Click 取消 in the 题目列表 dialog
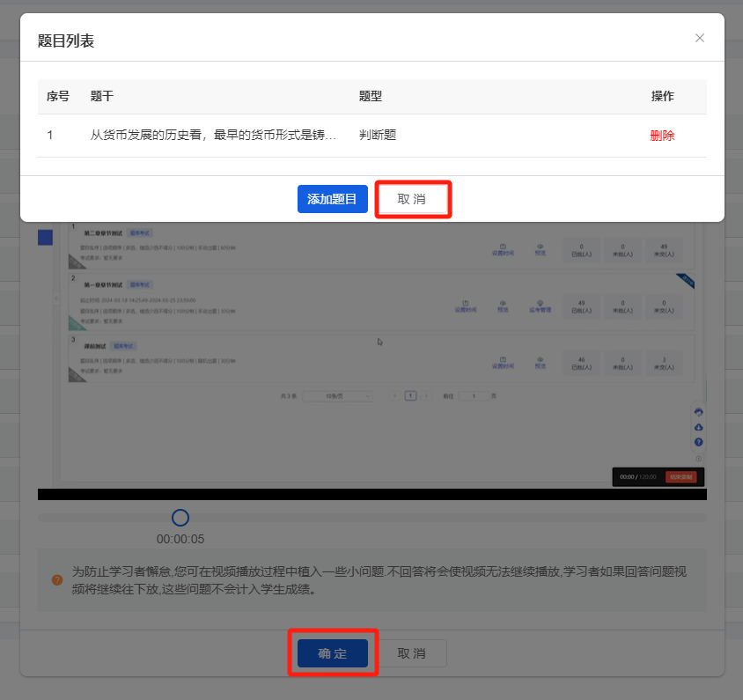This screenshot has height=700, width=743. coord(411,199)
